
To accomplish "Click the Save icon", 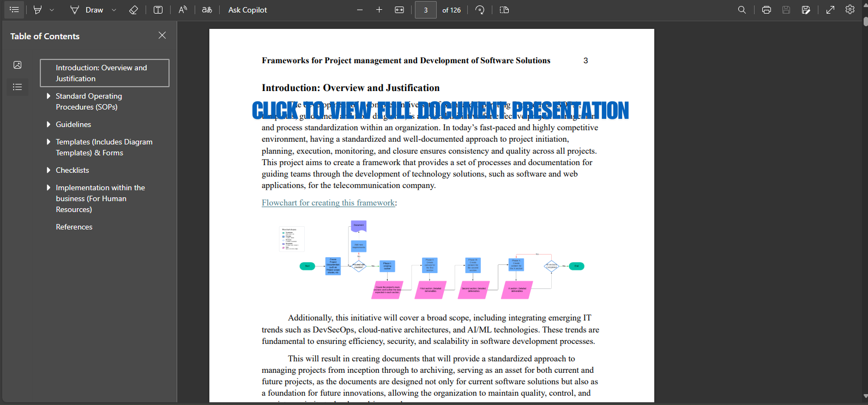I will click(x=786, y=10).
